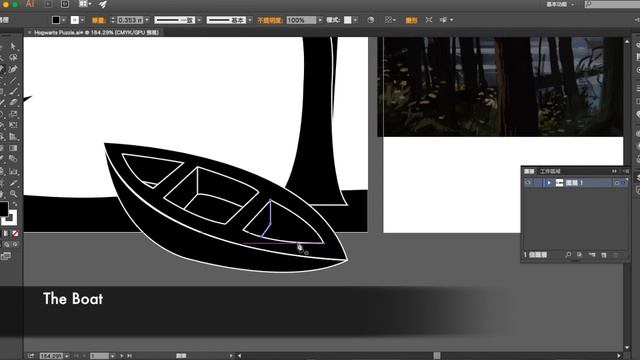Select the Scale tool
The image size is (640, 360).
pyautogui.click(x=13, y=114)
